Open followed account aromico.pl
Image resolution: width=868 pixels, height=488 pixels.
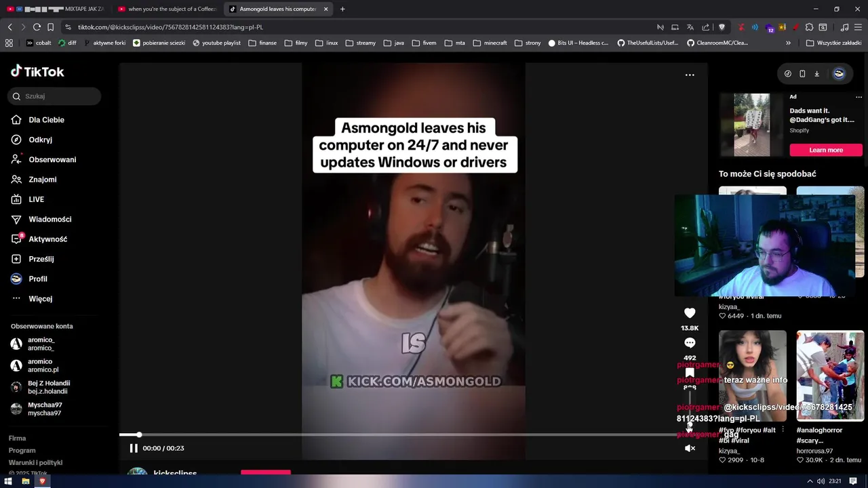coord(41,365)
